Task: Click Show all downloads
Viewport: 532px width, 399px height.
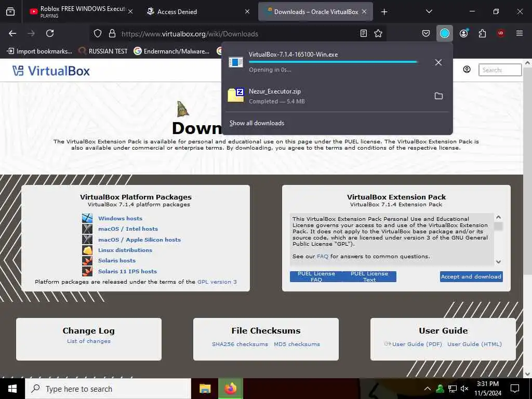Action: tap(257, 123)
